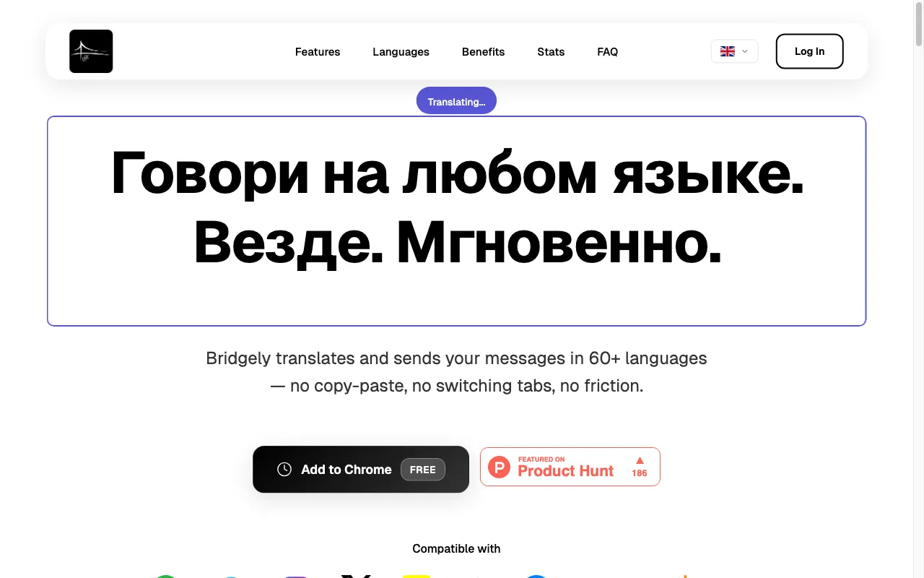This screenshot has height=578, width=924.
Task: Click the 186 upvote arrow
Action: coord(640,460)
